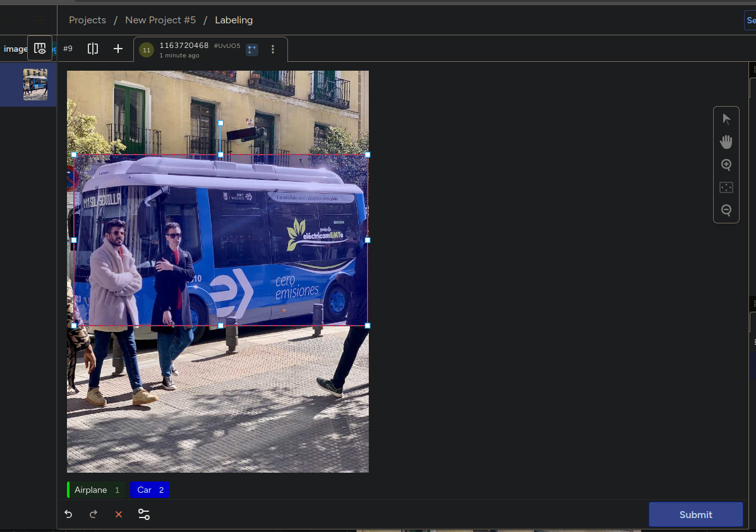
Task: Click the #UvUO5 annotation ID text
Action: tap(227, 46)
